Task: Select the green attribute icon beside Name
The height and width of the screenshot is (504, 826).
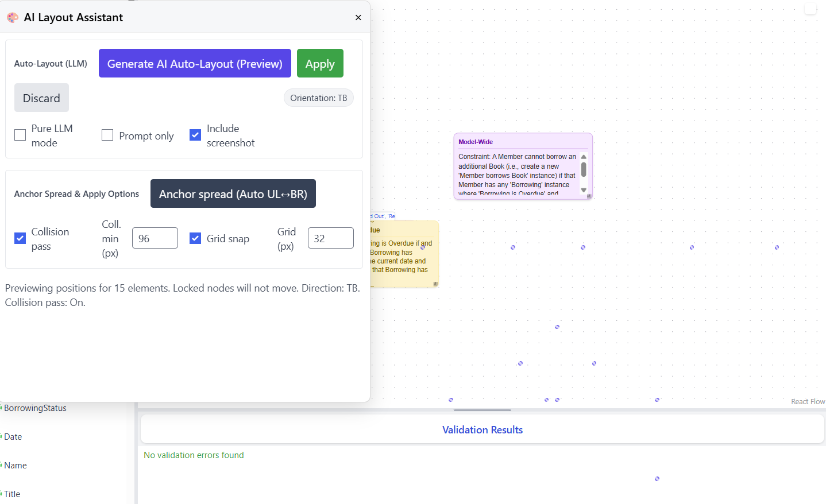Action: click(2, 465)
